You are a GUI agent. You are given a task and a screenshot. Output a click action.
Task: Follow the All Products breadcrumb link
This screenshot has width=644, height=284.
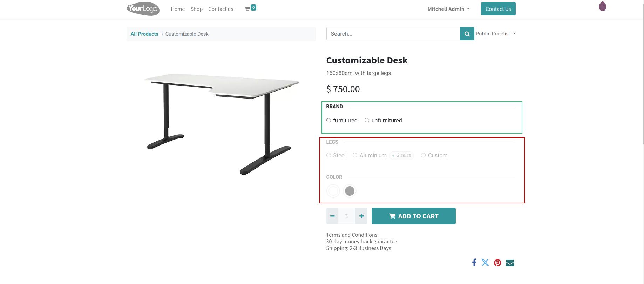[144, 34]
